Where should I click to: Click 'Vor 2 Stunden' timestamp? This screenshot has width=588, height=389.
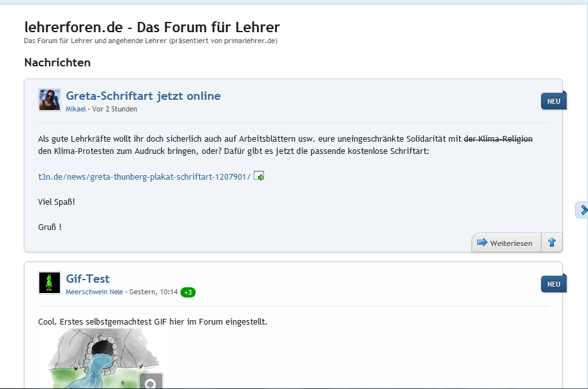pyautogui.click(x=115, y=109)
